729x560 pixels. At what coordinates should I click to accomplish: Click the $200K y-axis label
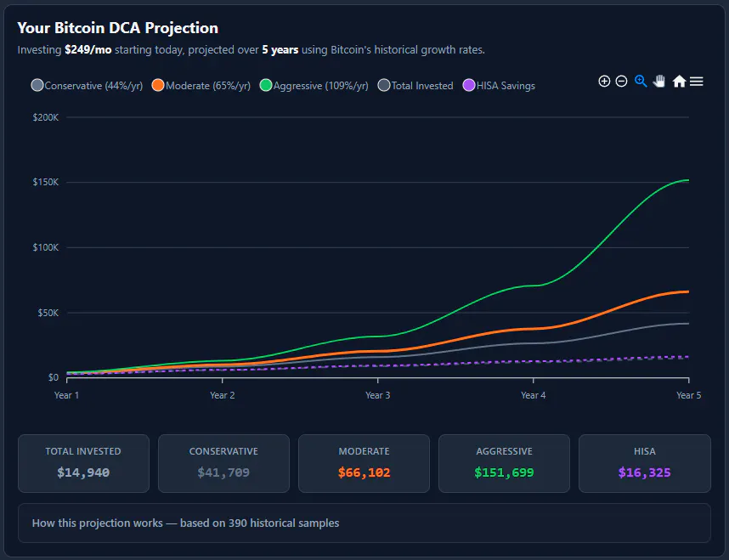(46, 117)
